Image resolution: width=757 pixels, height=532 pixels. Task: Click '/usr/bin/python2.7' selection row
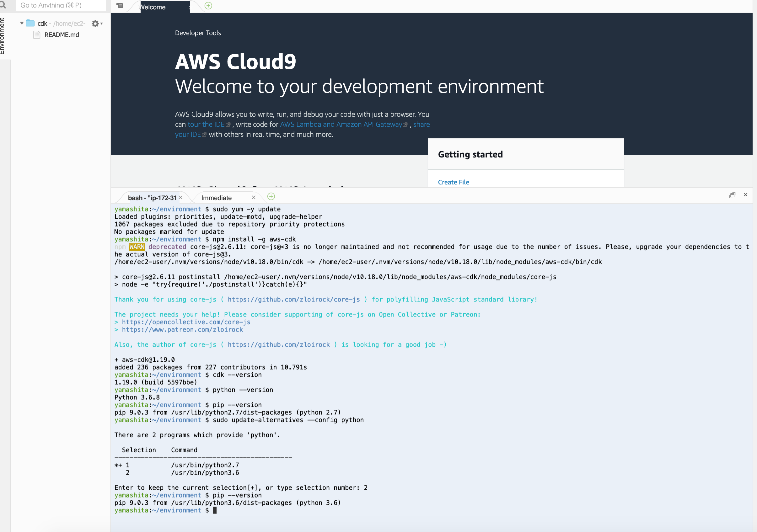click(177, 465)
